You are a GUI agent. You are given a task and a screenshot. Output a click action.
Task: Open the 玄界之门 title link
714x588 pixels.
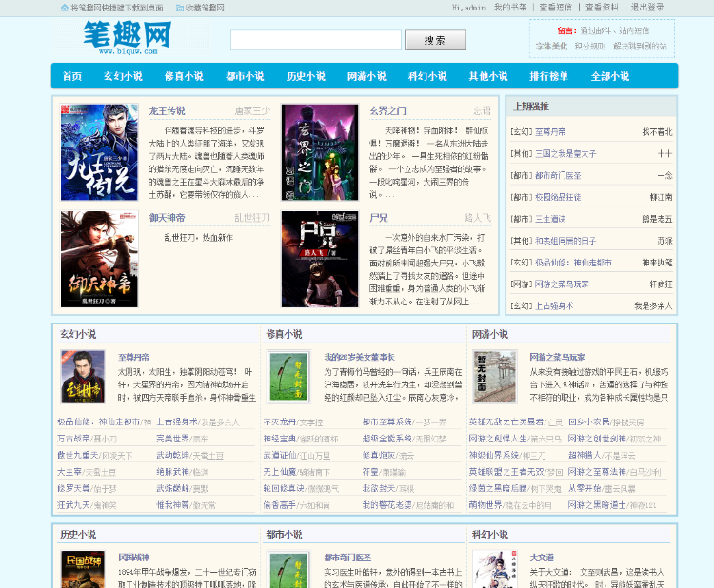pos(387,110)
